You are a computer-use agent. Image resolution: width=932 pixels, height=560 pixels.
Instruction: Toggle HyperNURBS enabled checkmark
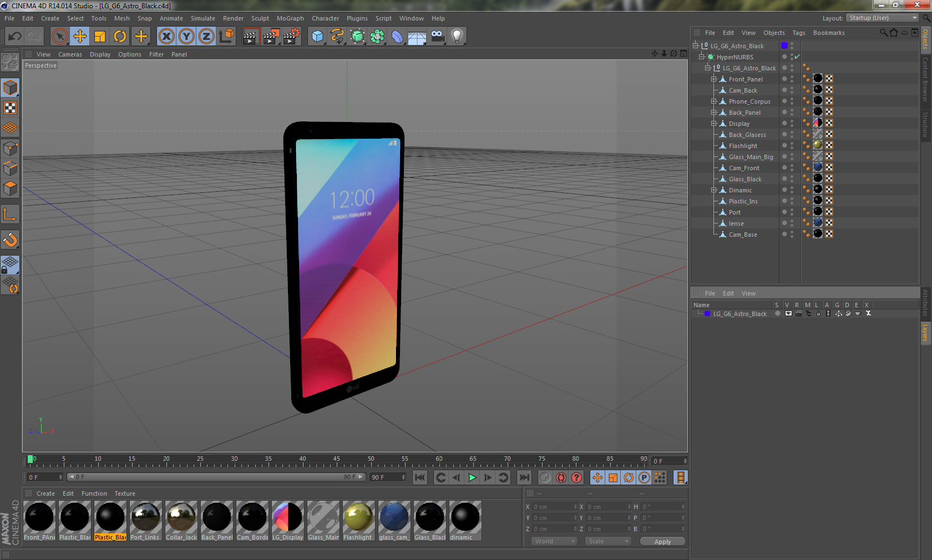coord(797,57)
